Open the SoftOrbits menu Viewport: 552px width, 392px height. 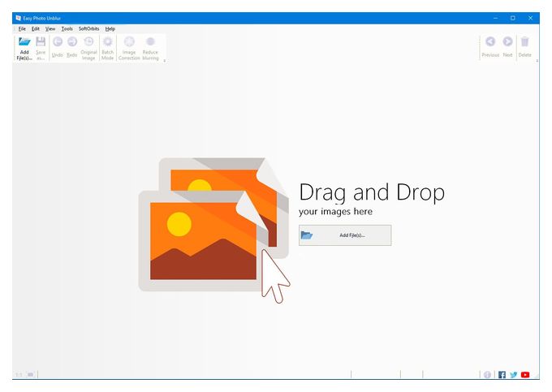click(88, 29)
